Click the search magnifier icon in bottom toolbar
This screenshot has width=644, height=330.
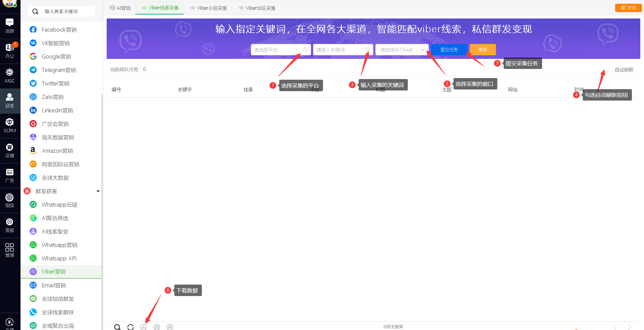tap(117, 327)
